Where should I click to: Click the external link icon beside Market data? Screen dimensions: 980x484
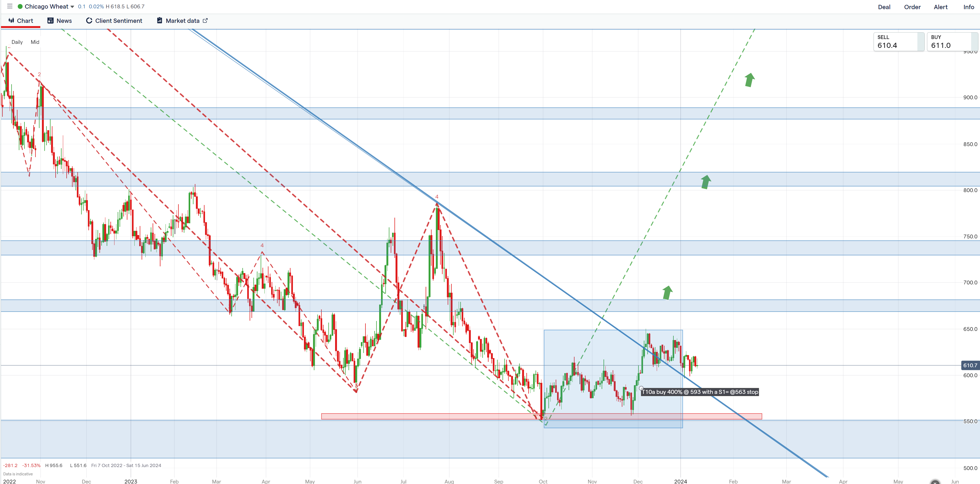[x=206, y=20]
